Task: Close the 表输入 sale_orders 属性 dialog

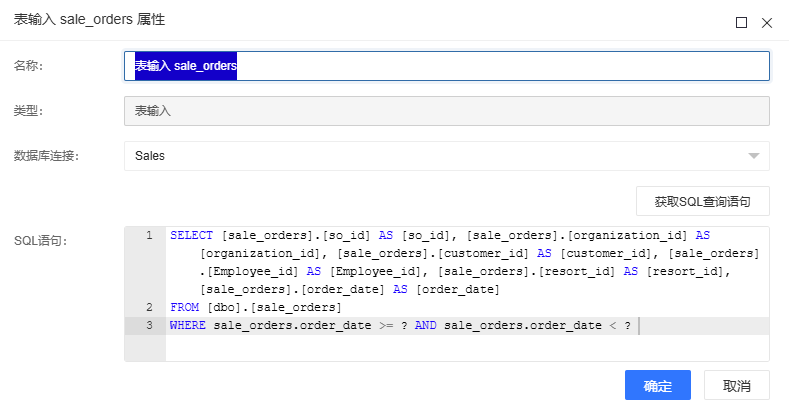Action: 766,23
